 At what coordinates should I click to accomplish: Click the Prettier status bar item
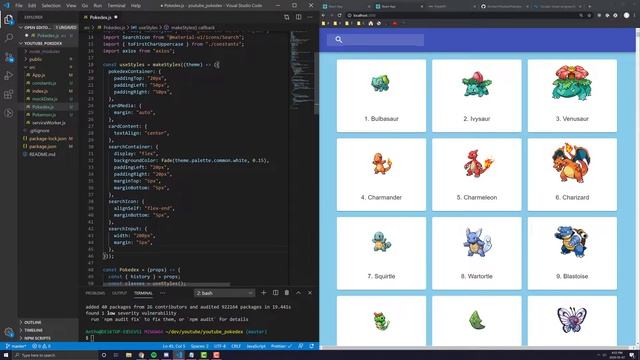pos(281,346)
